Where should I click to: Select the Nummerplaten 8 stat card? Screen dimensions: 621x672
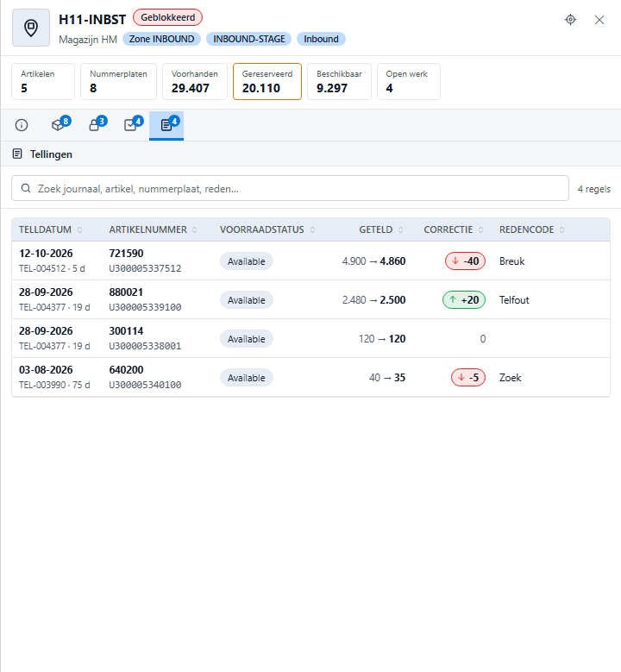pyautogui.click(x=119, y=81)
